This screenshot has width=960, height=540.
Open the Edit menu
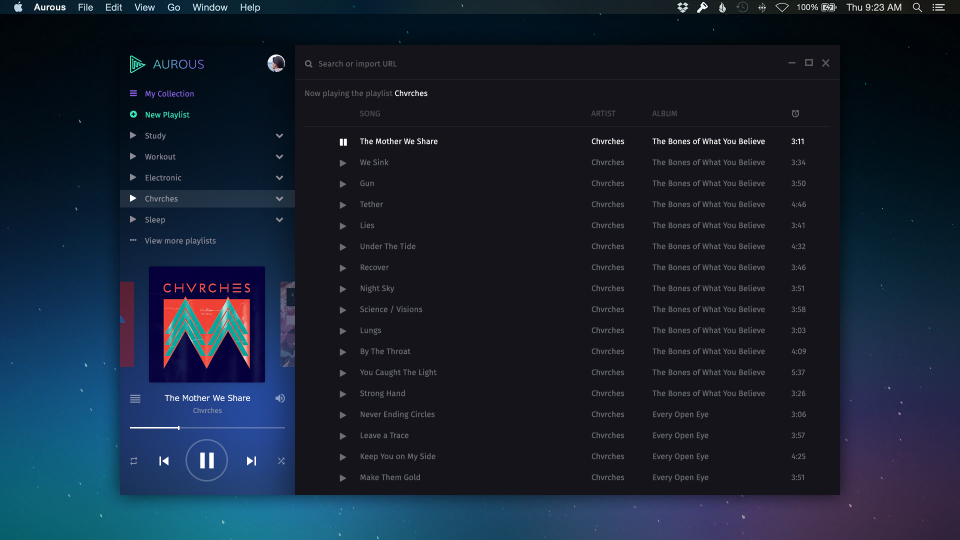(113, 7)
